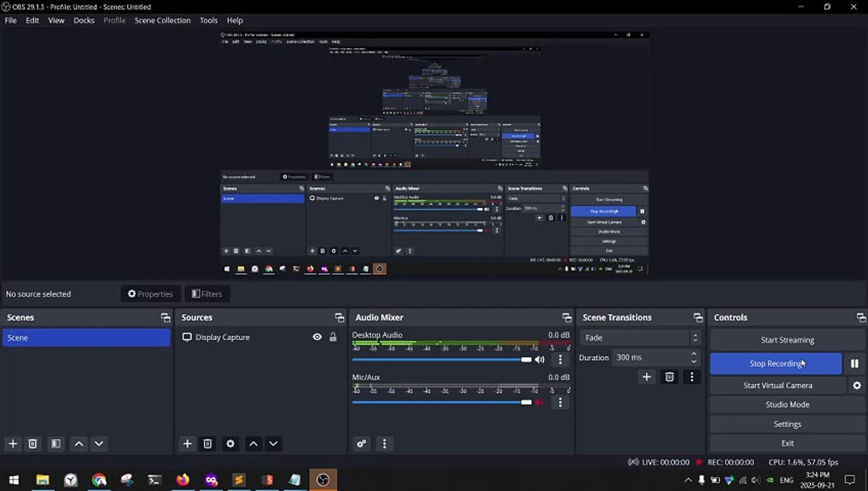Viewport: 868px width, 491px height.
Task: Hide Display Capture with eye icon
Action: click(x=317, y=338)
